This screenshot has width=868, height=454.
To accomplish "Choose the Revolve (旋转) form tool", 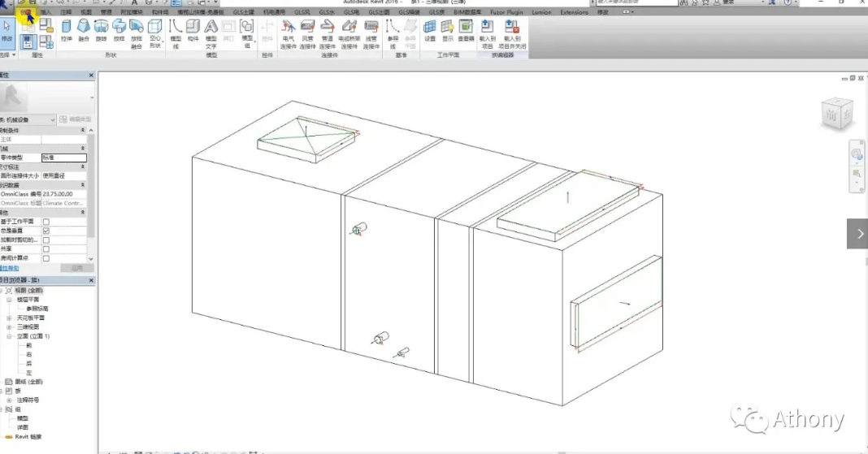I will (102, 31).
